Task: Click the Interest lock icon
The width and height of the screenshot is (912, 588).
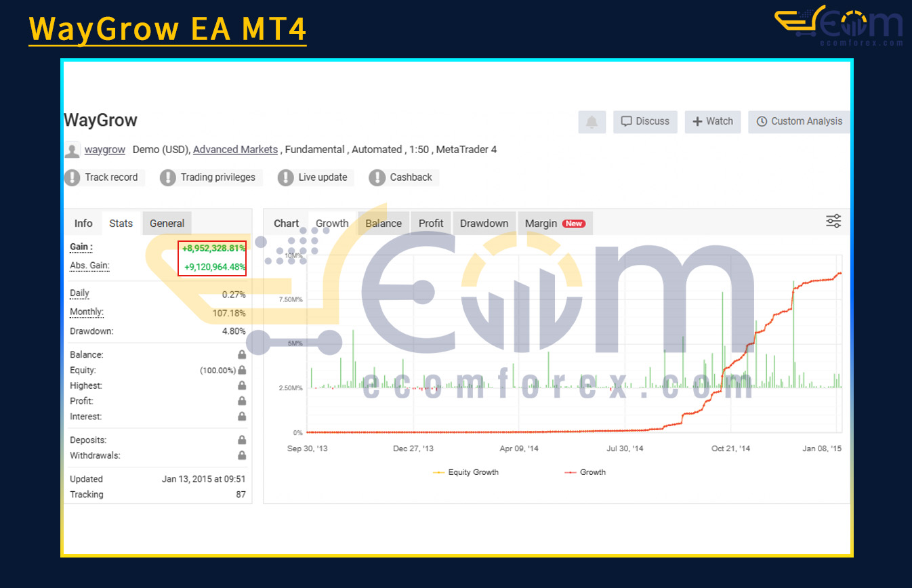Action: [x=242, y=417]
